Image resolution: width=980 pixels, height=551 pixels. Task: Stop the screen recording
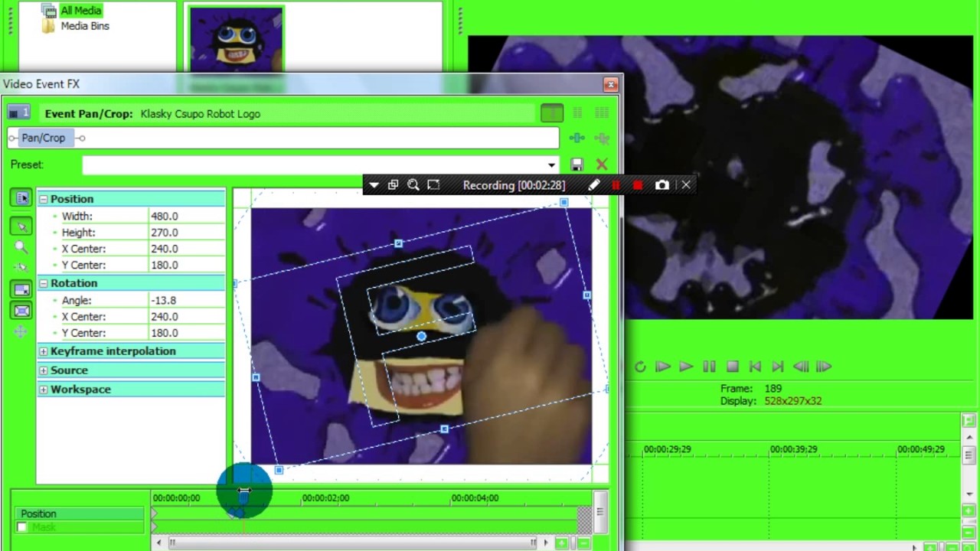[x=638, y=185]
